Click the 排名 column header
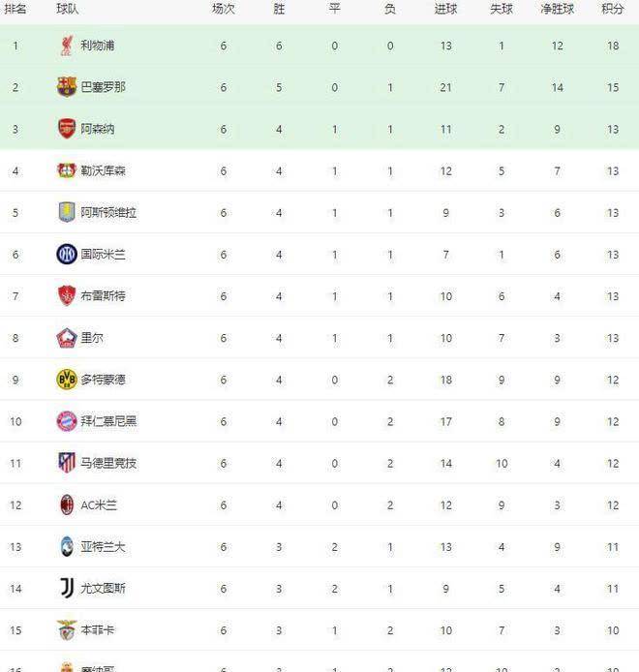 (15, 9)
